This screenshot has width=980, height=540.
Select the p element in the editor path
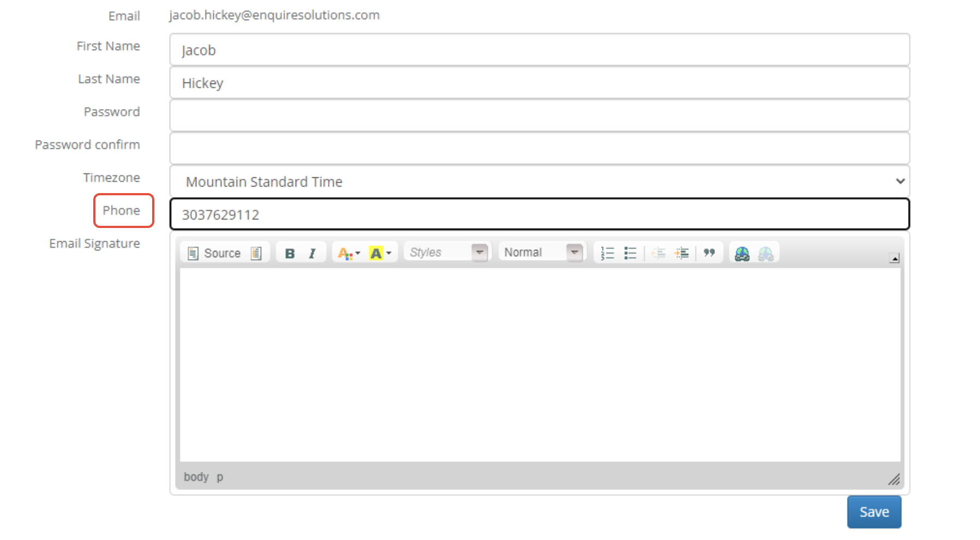pyautogui.click(x=220, y=476)
